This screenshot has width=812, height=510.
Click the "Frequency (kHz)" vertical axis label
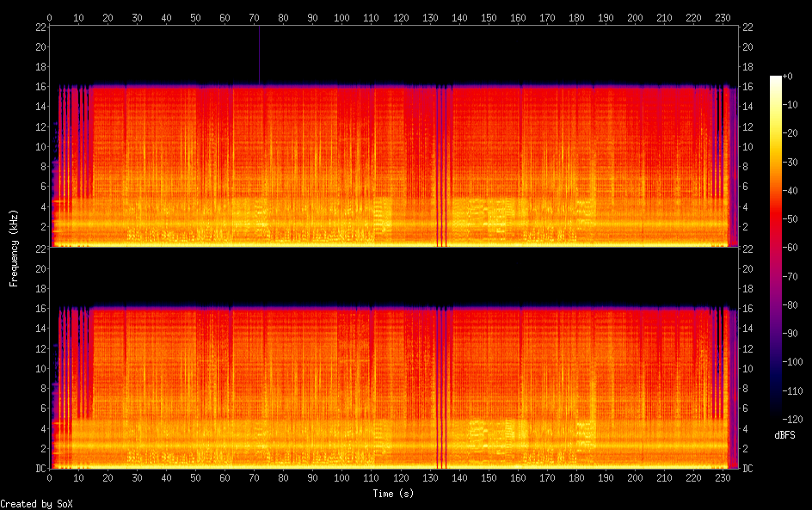click(14, 248)
